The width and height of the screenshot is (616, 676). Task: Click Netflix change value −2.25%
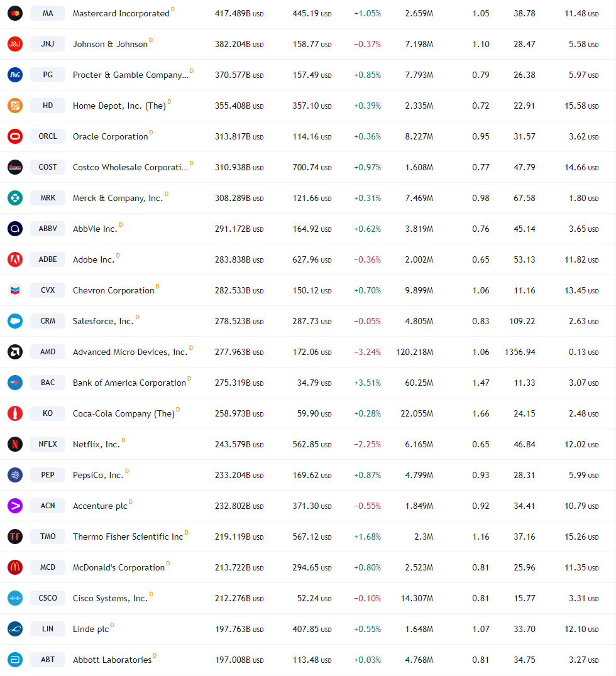click(368, 444)
